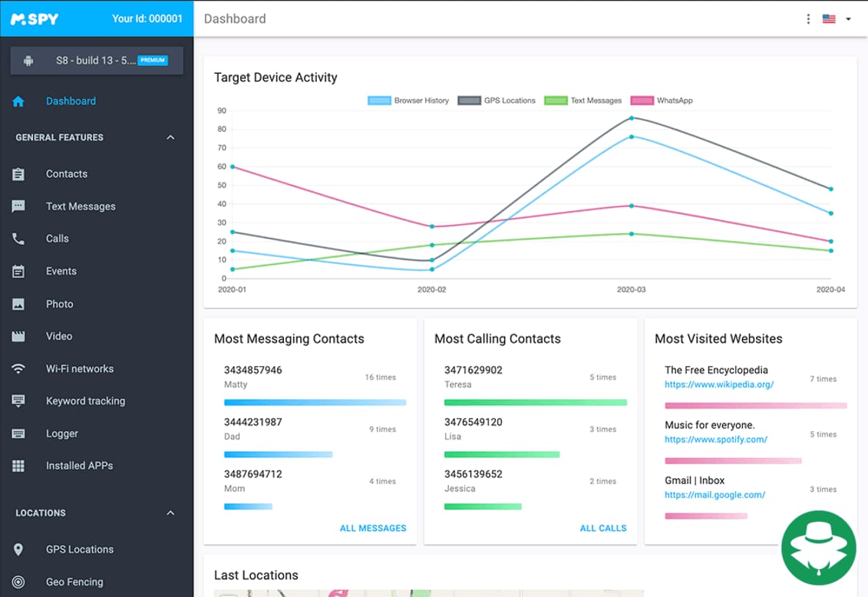Select Keyword tracking from the sidebar
The image size is (868, 597).
pos(85,401)
